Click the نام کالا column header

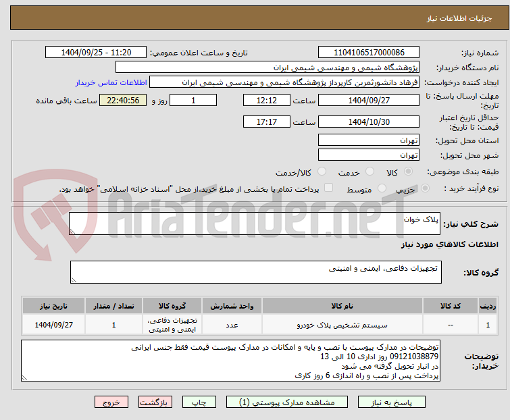coord(342,306)
